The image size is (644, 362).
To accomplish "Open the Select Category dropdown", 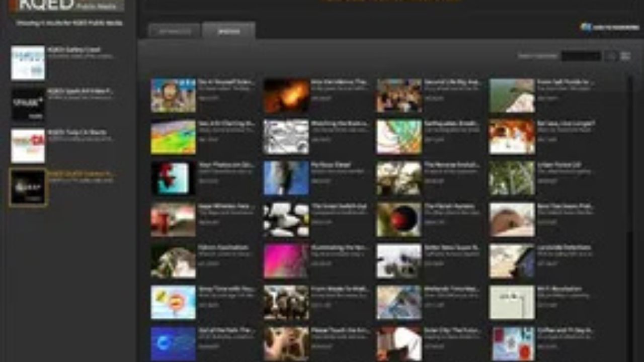I will point(581,56).
